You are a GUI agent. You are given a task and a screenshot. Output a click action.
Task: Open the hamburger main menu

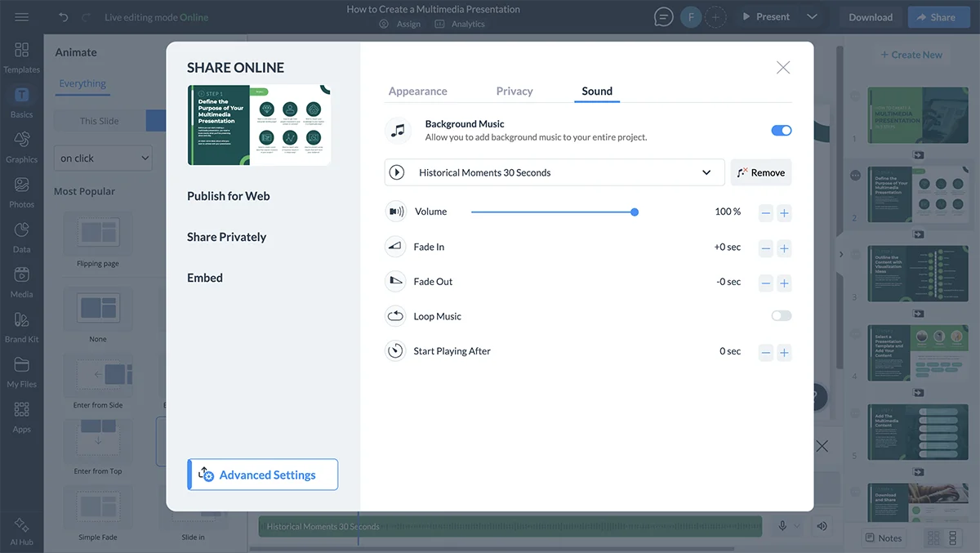[22, 17]
